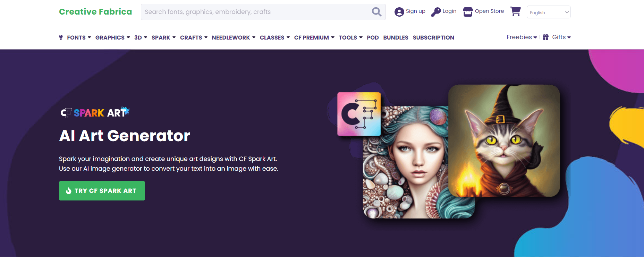Open the Gifts menu

click(559, 37)
